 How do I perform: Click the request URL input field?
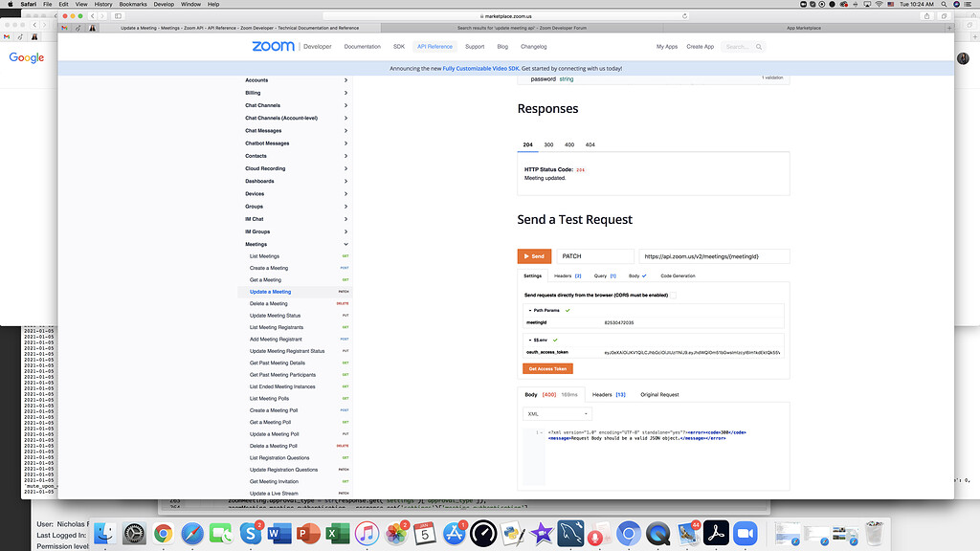pos(713,255)
